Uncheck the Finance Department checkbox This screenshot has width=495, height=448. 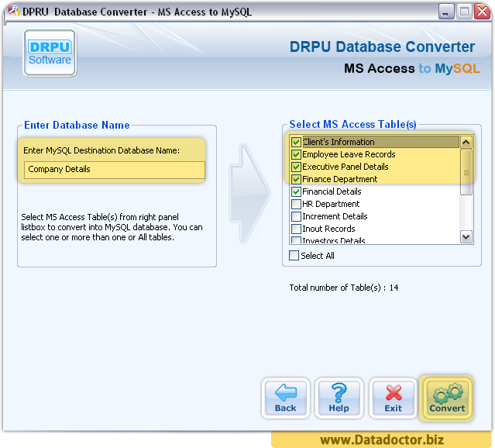(296, 179)
